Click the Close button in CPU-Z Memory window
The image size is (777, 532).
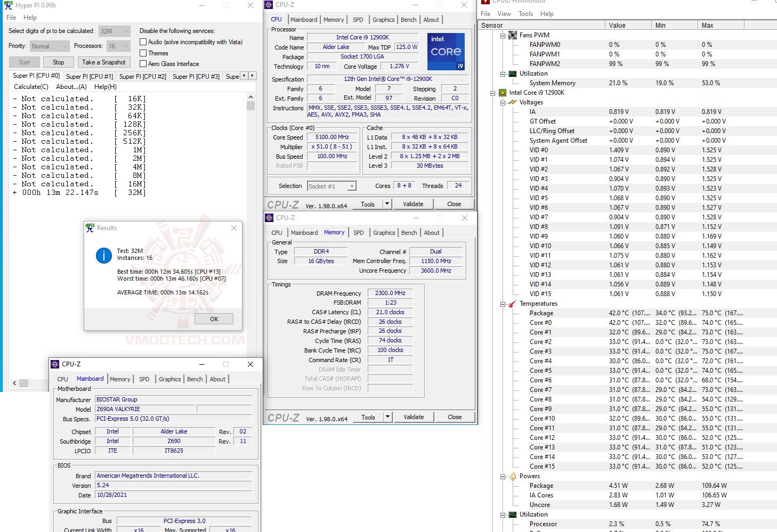pos(455,417)
